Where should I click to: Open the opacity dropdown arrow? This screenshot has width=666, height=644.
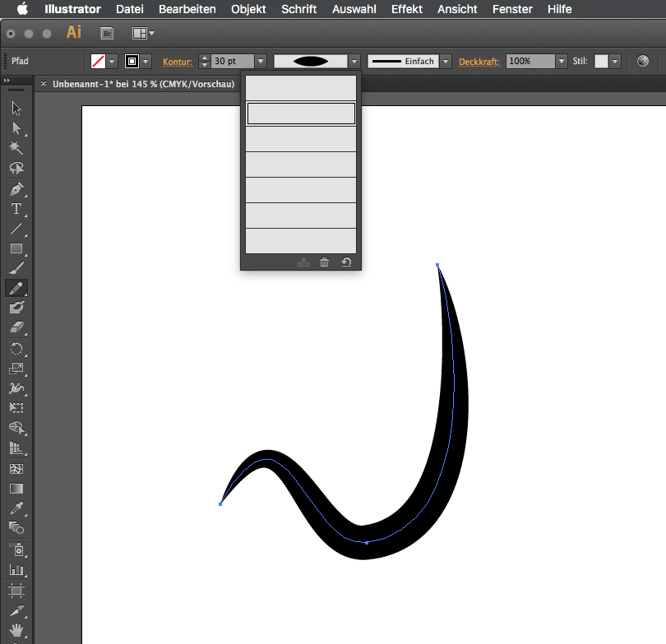point(562,61)
